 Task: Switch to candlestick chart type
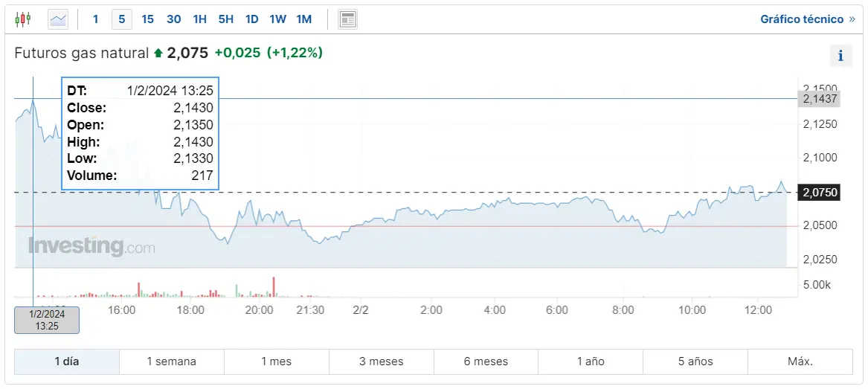23,19
